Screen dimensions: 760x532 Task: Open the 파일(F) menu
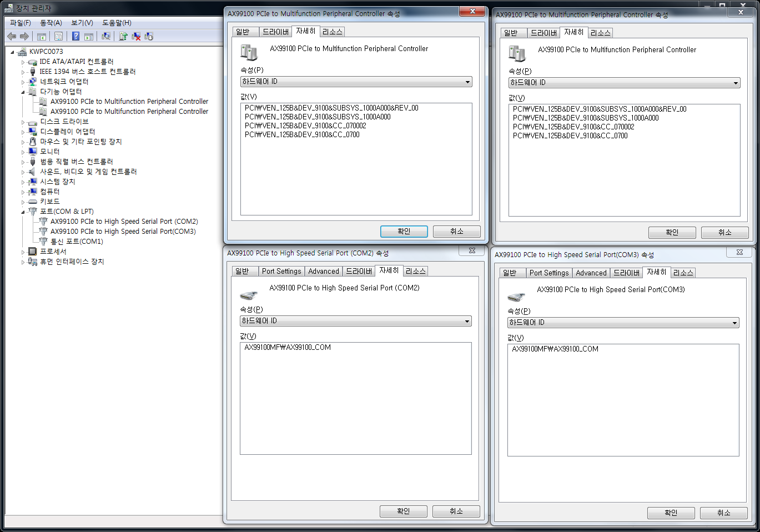coord(21,23)
